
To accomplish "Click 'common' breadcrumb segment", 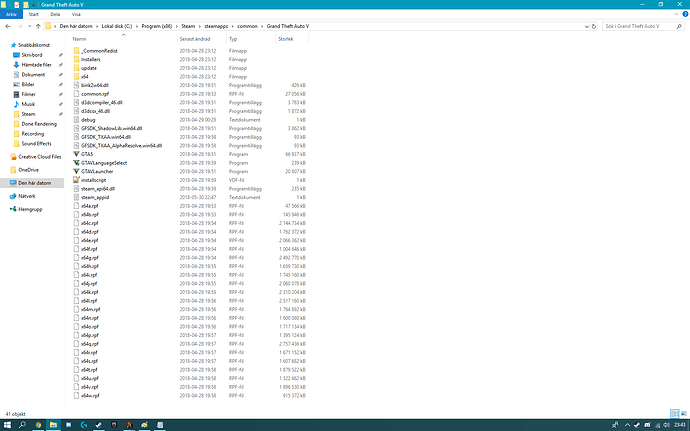I will [x=247, y=26].
